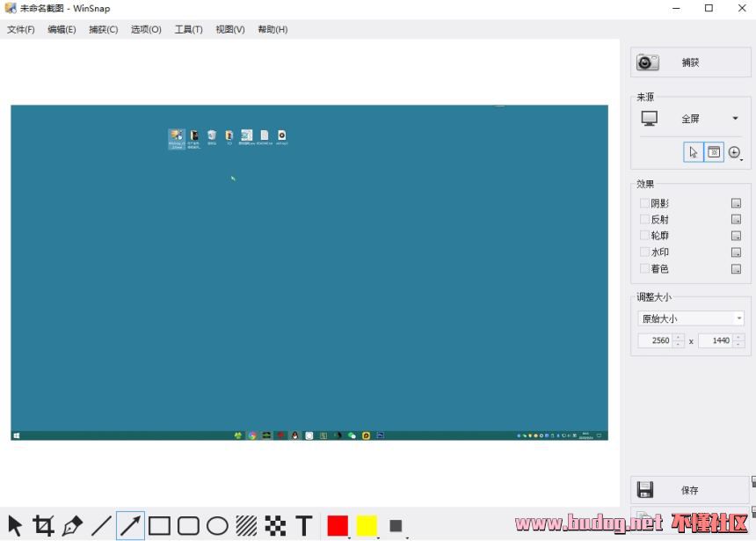Click the red color swatch
The height and width of the screenshot is (541, 756).
point(338,526)
